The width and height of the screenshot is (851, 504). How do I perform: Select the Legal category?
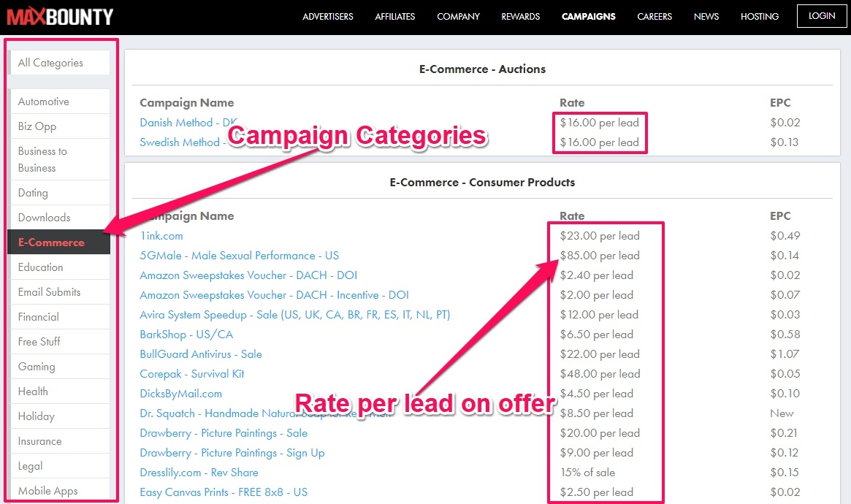[60, 466]
